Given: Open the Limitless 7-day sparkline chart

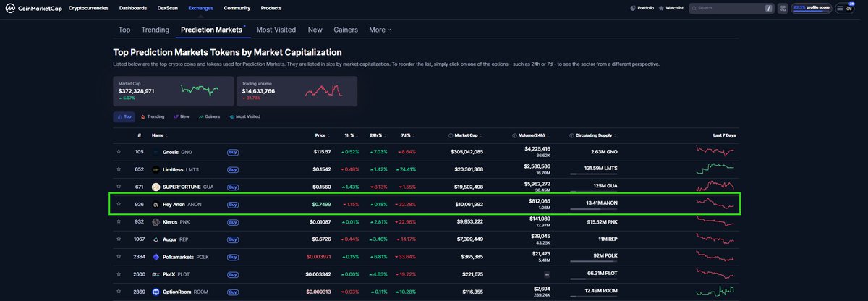Looking at the screenshot, I should (715, 169).
